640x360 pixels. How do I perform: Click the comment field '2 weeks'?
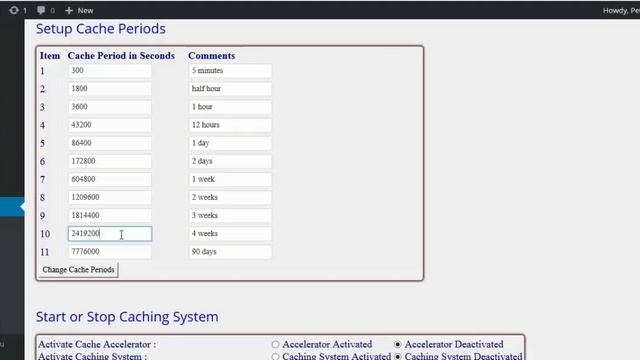(230, 197)
